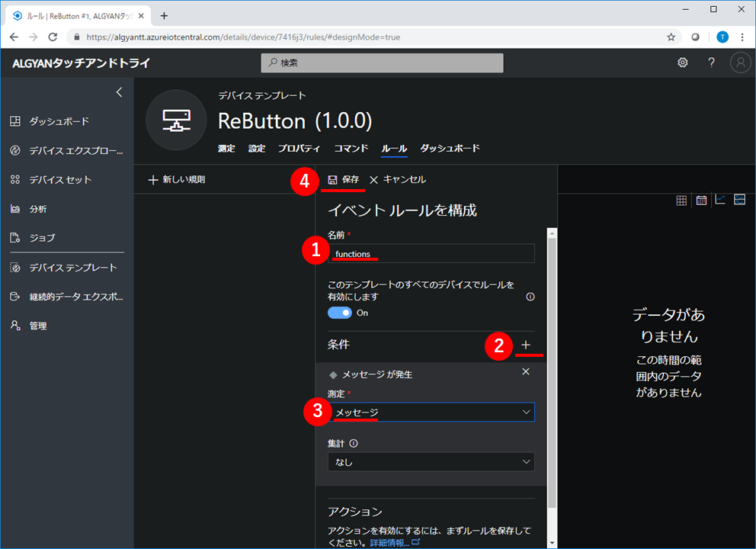Screen dimensions: 756x549
Task: Open 分析 in the sidebar
Action: [x=28, y=209]
